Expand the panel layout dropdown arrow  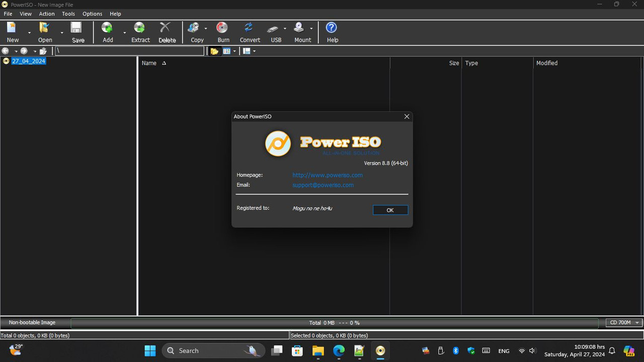coord(254,51)
